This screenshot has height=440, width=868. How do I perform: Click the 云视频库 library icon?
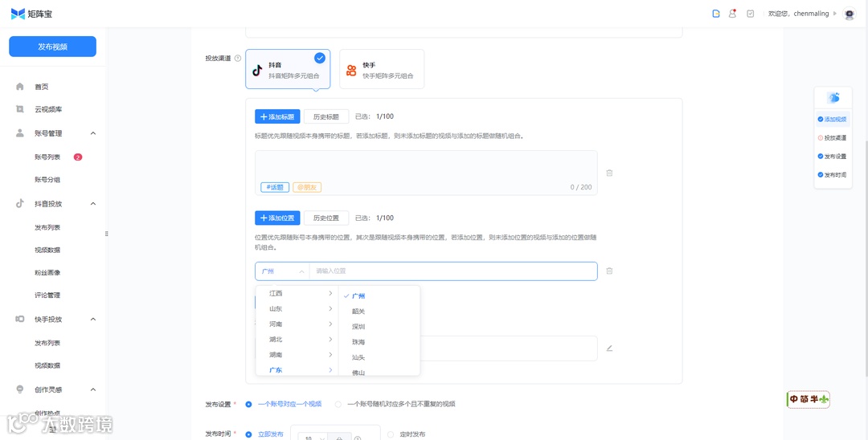coord(20,109)
